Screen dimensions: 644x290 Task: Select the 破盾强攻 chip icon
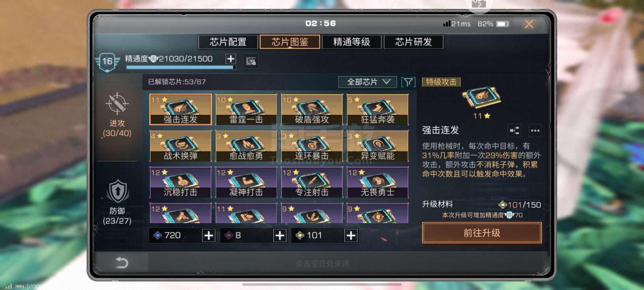click(312, 110)
